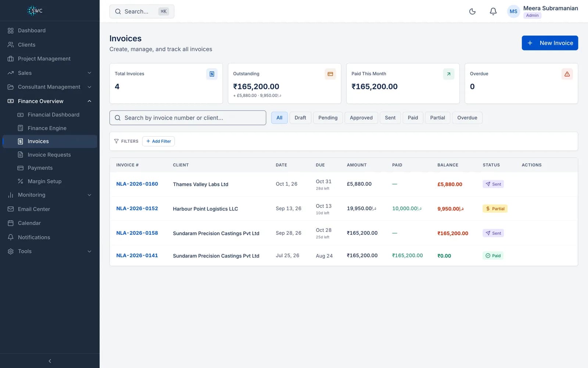Focus the top global Search box
This screenshot has width=588, height=368.
tap(142, 11)
